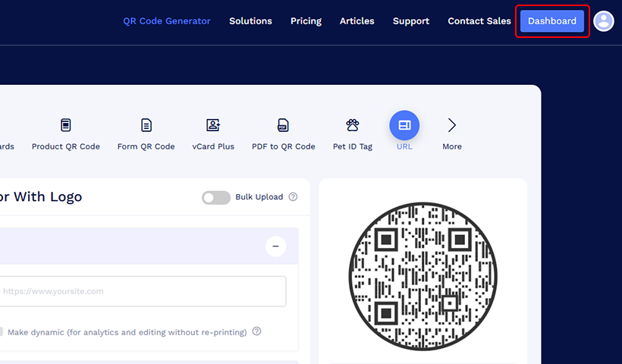The image size is (622, 364).
Task: Click help icon next to Make dynamic
Action: point(256,331)
